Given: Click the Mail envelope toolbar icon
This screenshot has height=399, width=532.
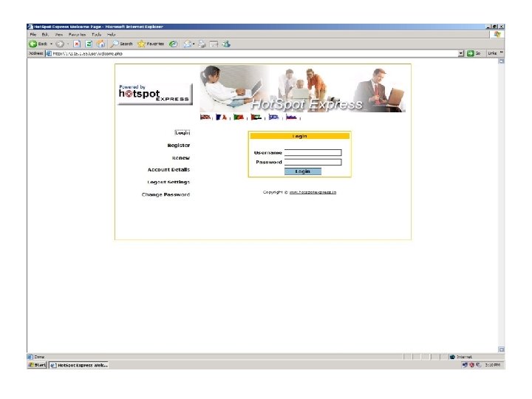Looking at the screenshot, I should click(x=187, y=44).
